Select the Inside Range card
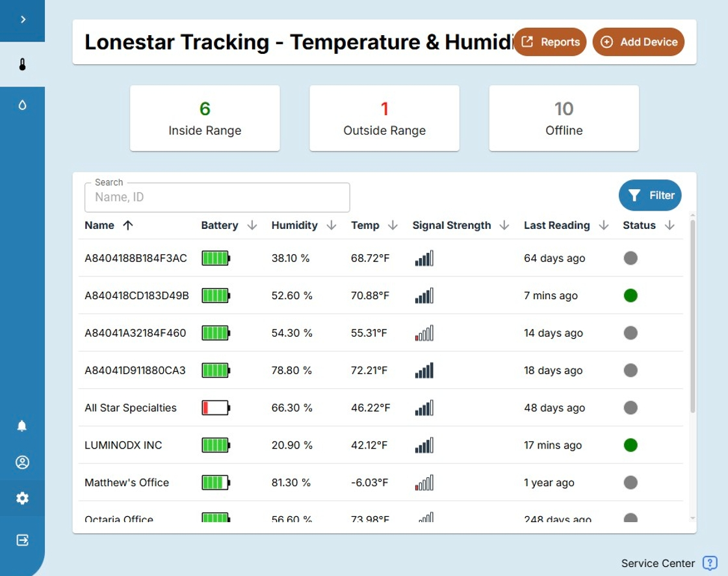 (x=205, y=118)
